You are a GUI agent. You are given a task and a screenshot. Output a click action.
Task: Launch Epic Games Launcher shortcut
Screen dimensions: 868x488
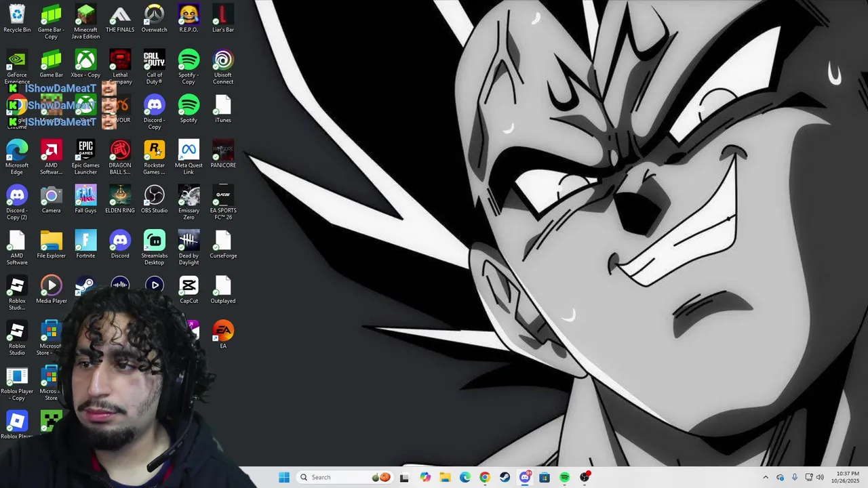point(85,157)
